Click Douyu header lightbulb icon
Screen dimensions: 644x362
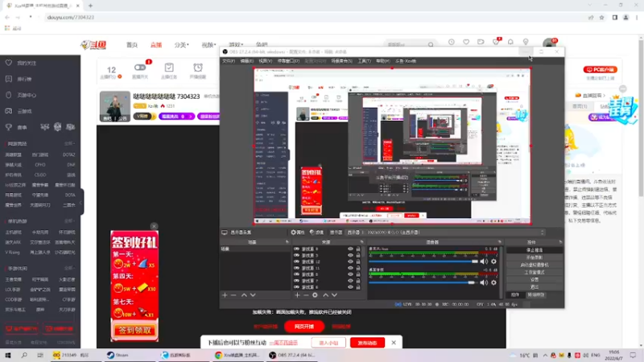[526, 42]
